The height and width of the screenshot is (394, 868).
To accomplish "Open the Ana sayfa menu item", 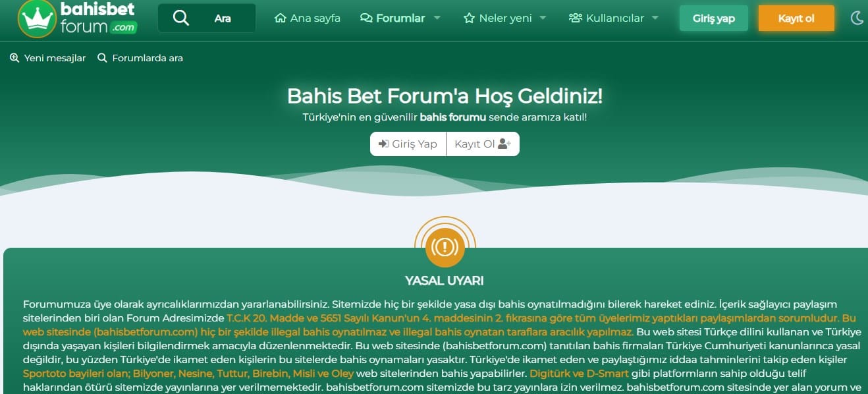I will click(308, 18).
